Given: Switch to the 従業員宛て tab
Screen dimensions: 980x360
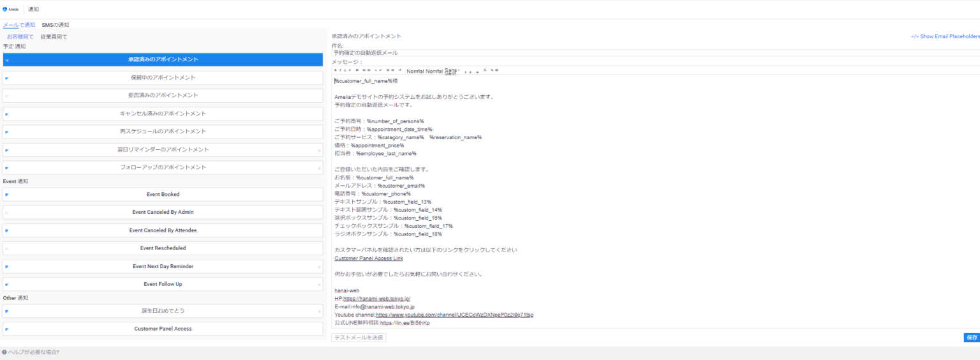Looking at the screenshot, I should 54,36.
